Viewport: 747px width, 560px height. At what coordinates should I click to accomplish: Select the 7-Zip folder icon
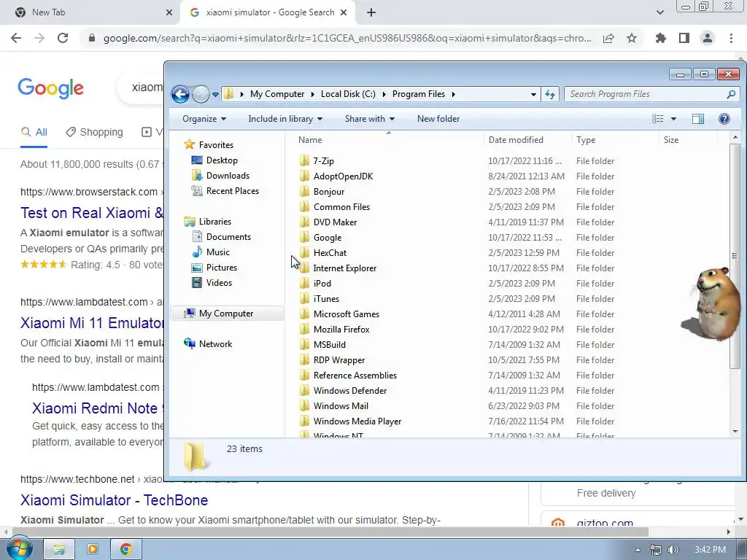(304, 160)
